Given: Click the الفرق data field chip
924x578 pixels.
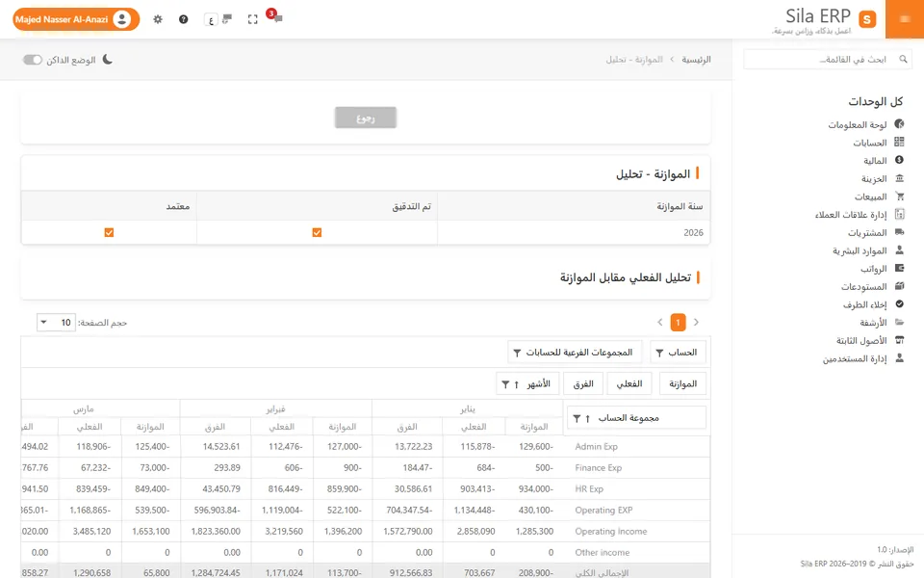Looking at the screenshot, I should point(583,384).
